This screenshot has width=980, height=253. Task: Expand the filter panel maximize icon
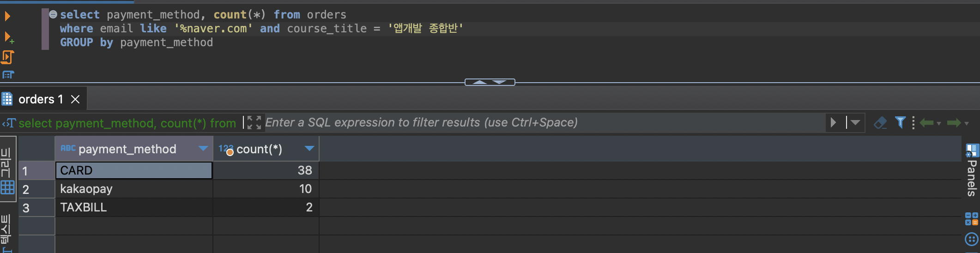(254, 122)
